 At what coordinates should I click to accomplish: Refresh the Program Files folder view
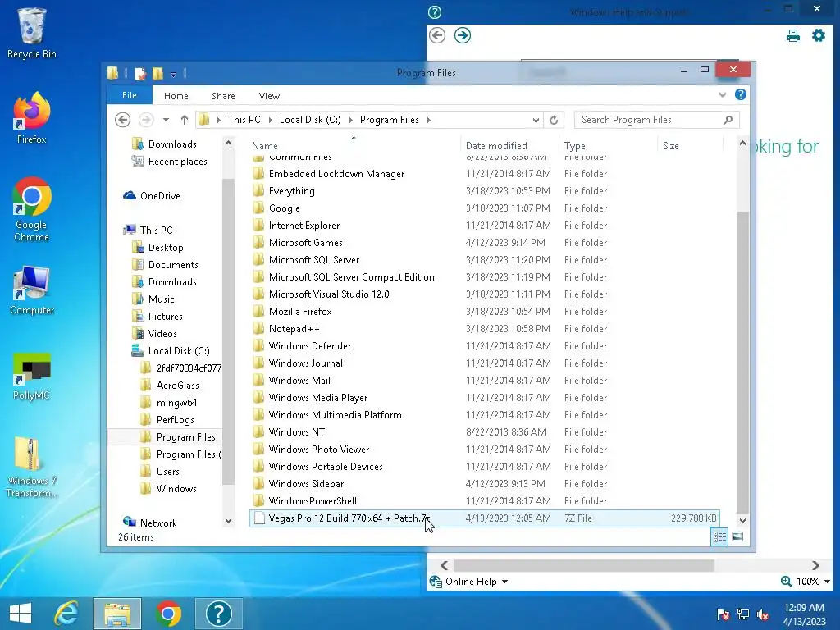point(554,120)
